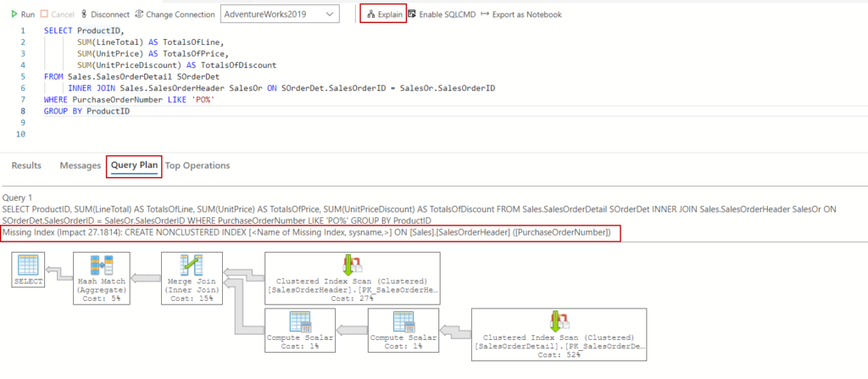Viewport: 868px width, 379px height.
Task: Click the 'SELECT ProductID,' code on line 1
Action: [x=82, y=30]
